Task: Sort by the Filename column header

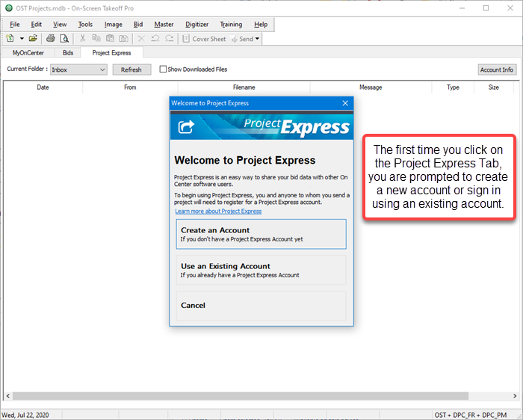Action: point(244,87)
